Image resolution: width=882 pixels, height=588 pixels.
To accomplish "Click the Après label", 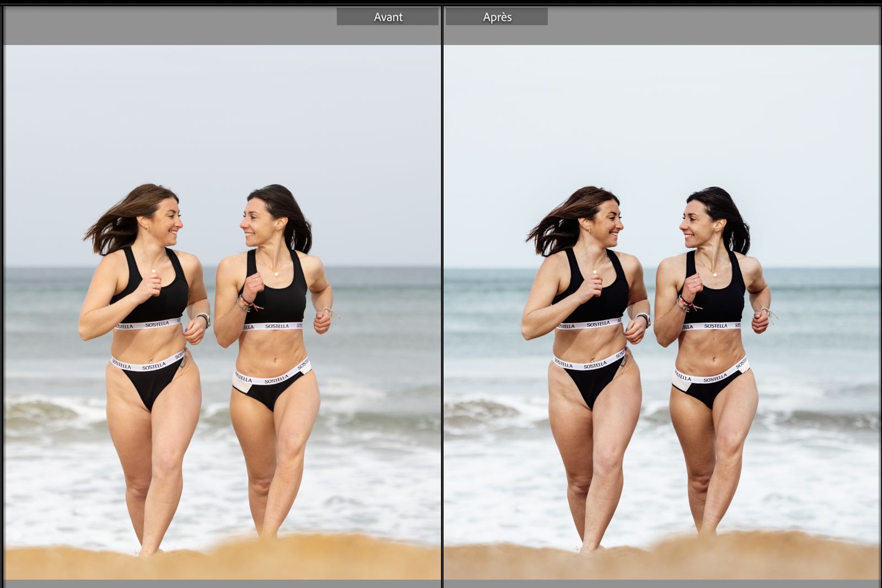I will 497,17.
